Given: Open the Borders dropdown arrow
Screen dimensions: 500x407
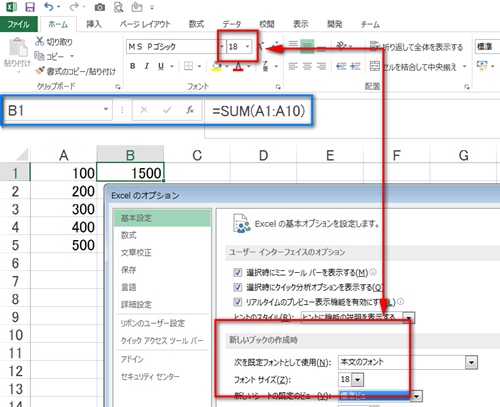Looking at the screenshot, I should pos(199,66).
